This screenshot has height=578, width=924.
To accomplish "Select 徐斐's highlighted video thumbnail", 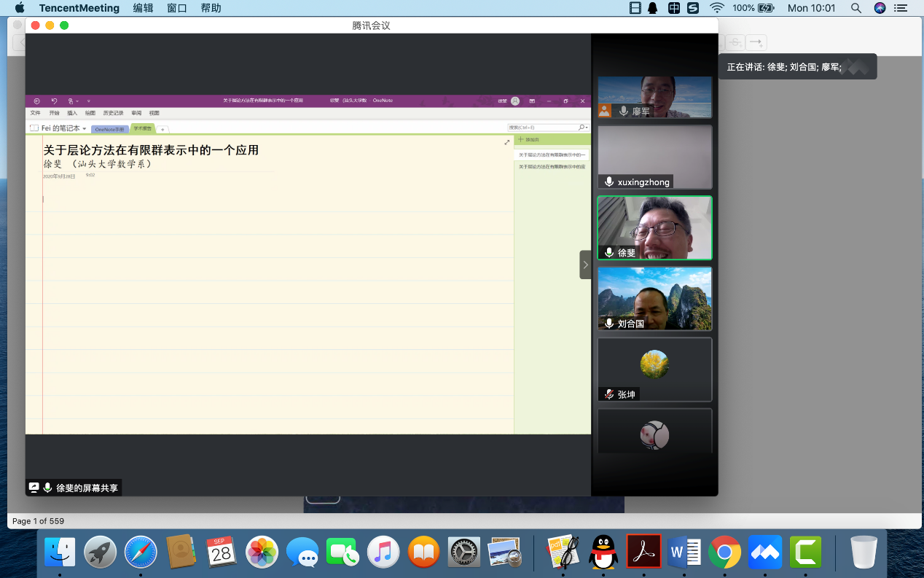I will pyautogui.click(x=654, y=227).
